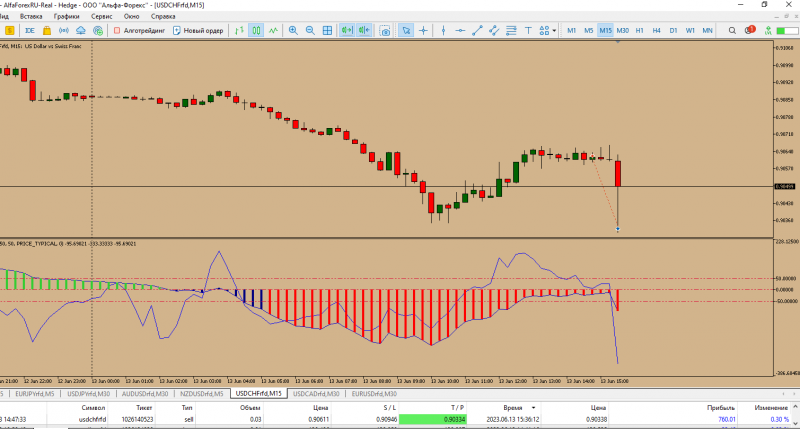The image size is (800, 429).
Task: Zoom in on the chart
Action: (x=293, y=31)
